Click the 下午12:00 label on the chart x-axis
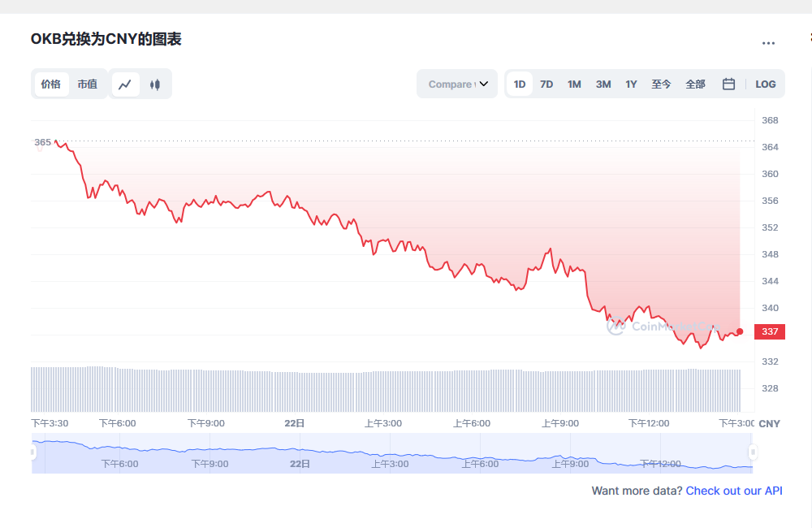 (648, 423)
